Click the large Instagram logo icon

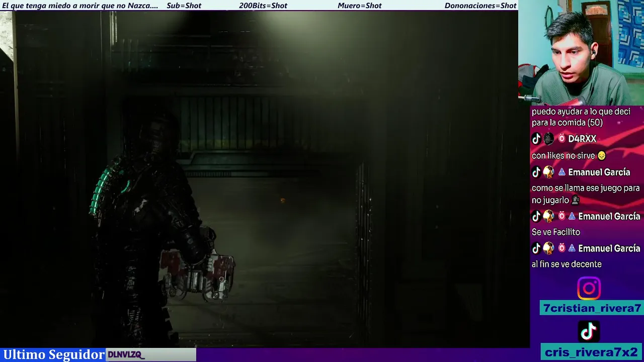click(x=589, y=289)
